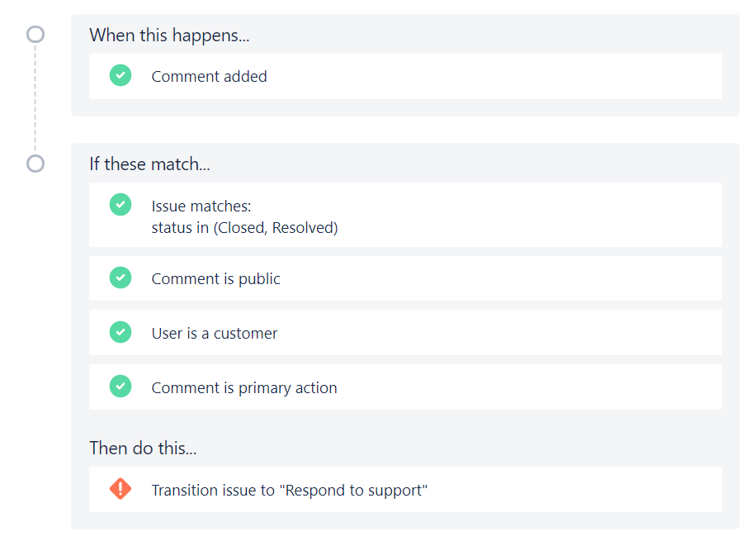Image resolution: width=756 pixels, height=541 pixels.
Task: Open Transition issue to Respond to support action
Action: (405, 489)
